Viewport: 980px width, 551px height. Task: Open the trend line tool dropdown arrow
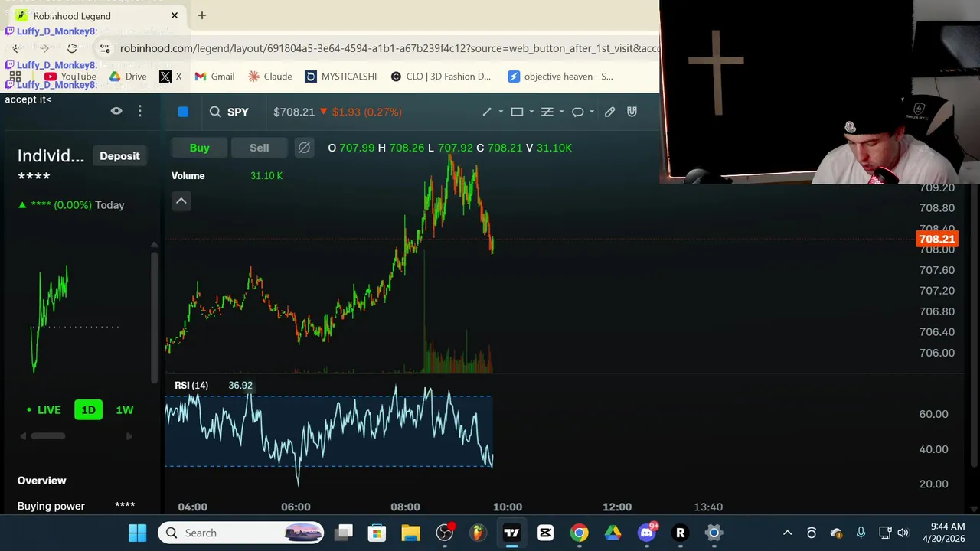501,112
